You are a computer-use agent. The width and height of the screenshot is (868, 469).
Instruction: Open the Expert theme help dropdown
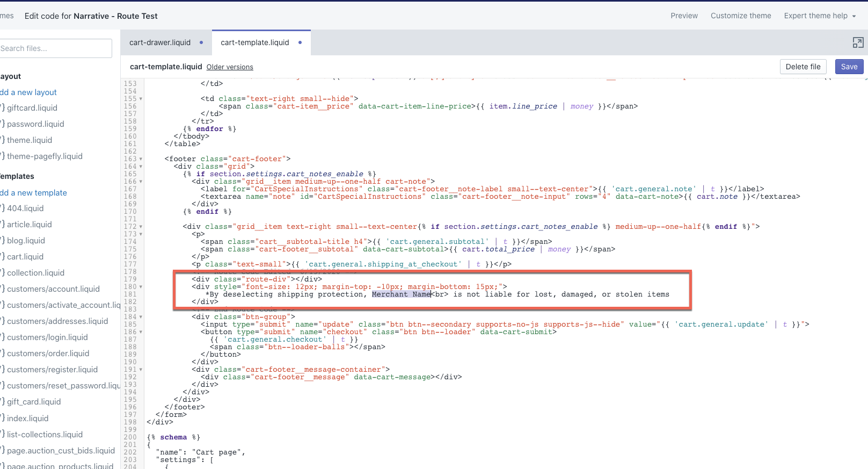click(x=820, y=16)
